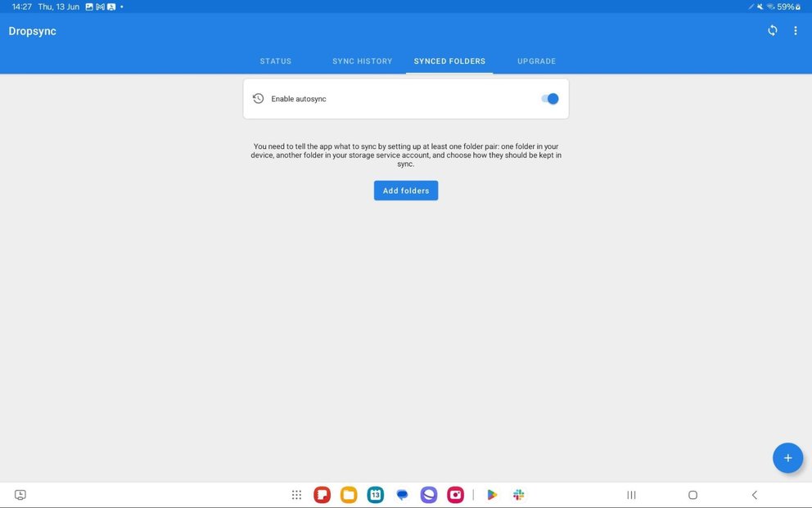Tap the Back arrow in the navigation bar
This screenshot has width=812, height=508.
pyautogui.click(x=753, y=494)
